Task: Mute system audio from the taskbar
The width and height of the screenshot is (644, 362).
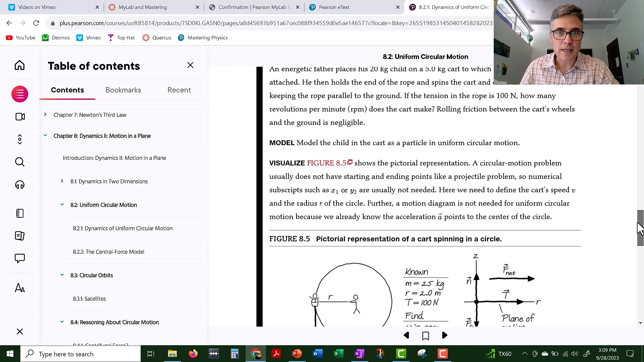Action: pyautogui.click(x=575, y=354)
